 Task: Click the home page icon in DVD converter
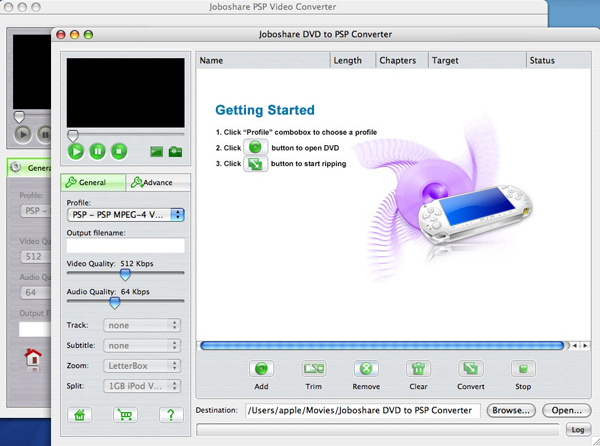tap(78, 415)
